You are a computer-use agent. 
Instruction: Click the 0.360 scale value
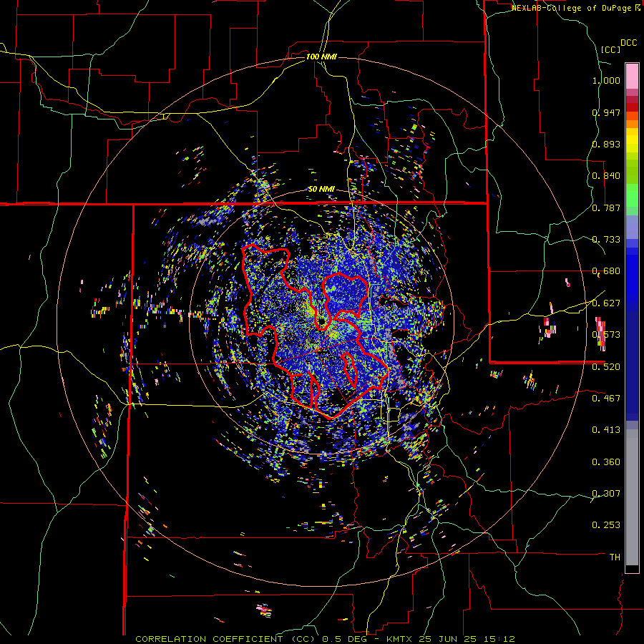point(606,462)
